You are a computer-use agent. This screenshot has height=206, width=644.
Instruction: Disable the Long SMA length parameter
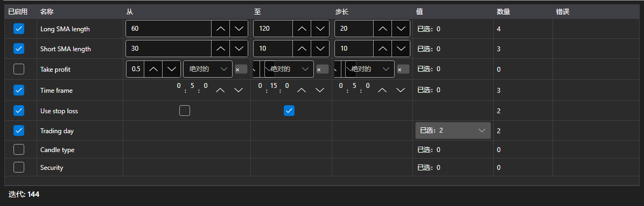pyautogui.click(x=19, y=29)
